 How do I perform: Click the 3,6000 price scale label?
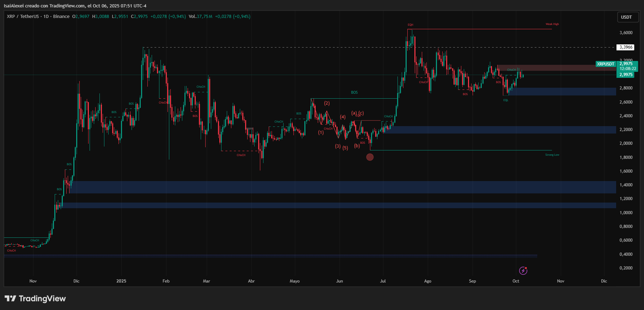(x=626, y=33)
